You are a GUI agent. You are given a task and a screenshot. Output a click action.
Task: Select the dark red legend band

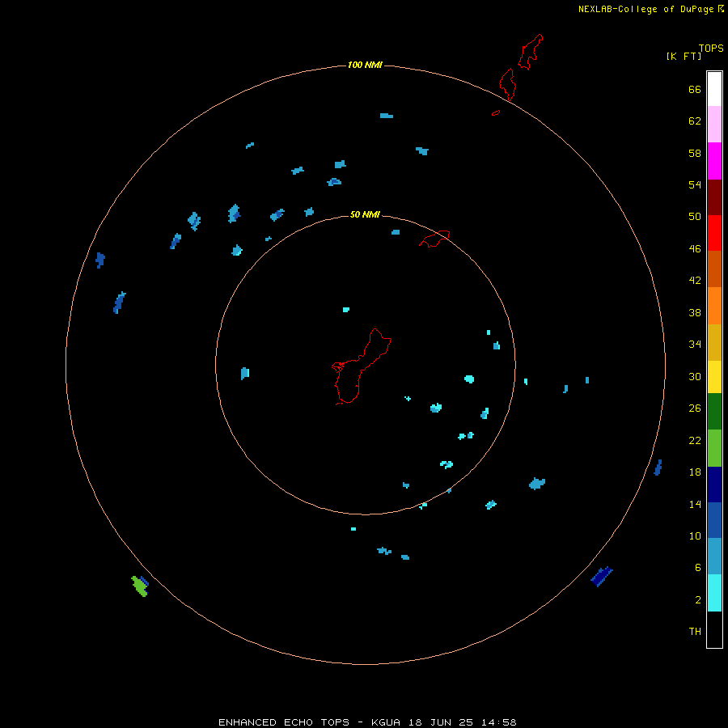(x=714, y=197)
